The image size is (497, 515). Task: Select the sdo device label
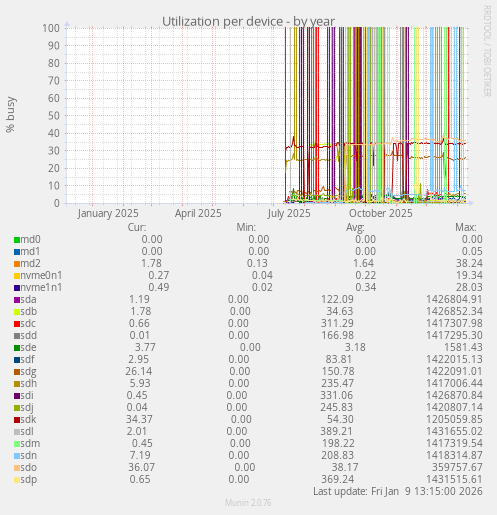pos(29,467)
